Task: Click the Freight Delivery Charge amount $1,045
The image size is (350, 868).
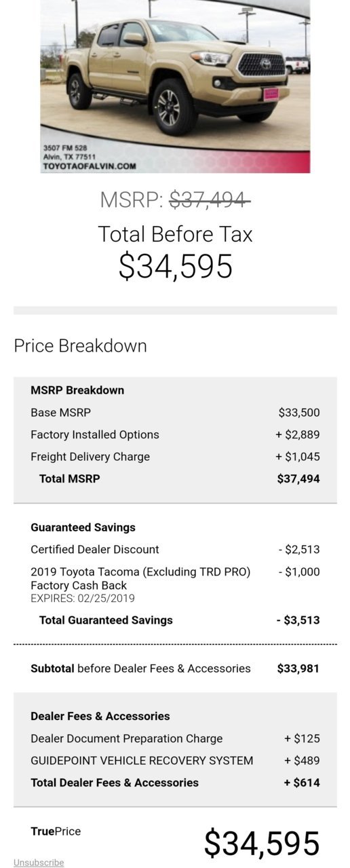Action: coord(298,457)
